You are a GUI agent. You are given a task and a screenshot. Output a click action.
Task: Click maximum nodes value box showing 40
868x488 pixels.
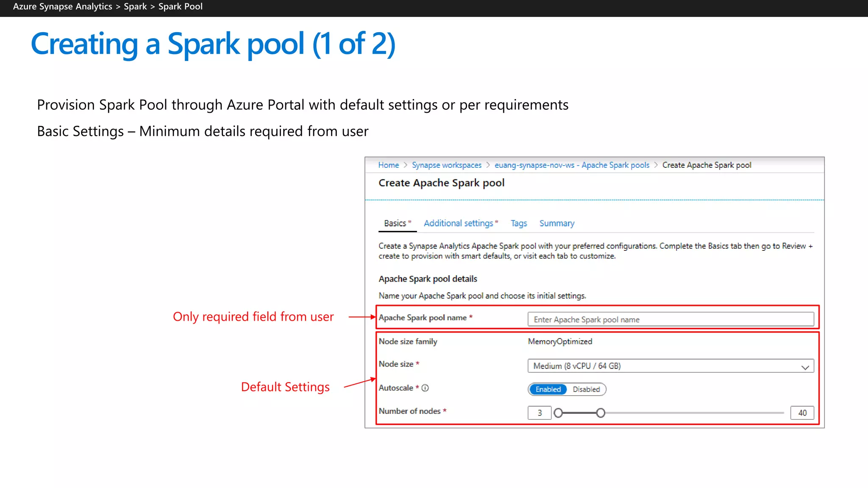[x=802, y=413]
